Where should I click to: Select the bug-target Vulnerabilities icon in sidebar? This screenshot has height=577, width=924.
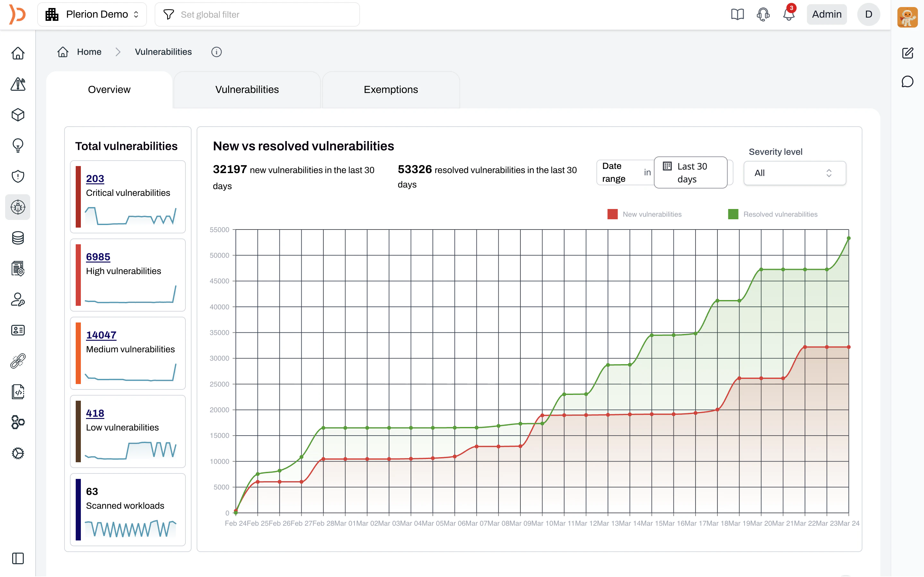18,207
